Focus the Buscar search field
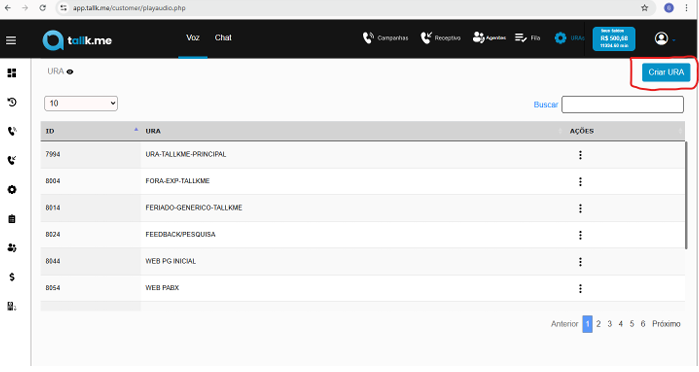Viewport: 699px width, 372px height. click(x=622, y=104)
